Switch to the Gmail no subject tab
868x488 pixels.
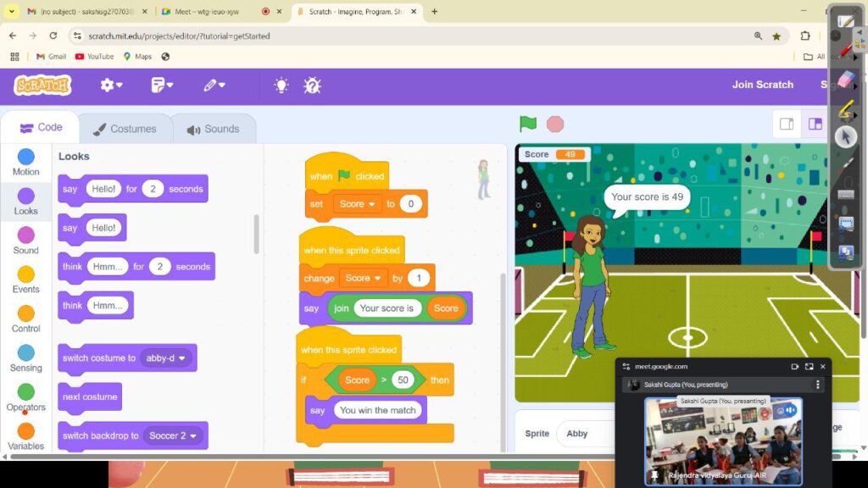(87, 11)
